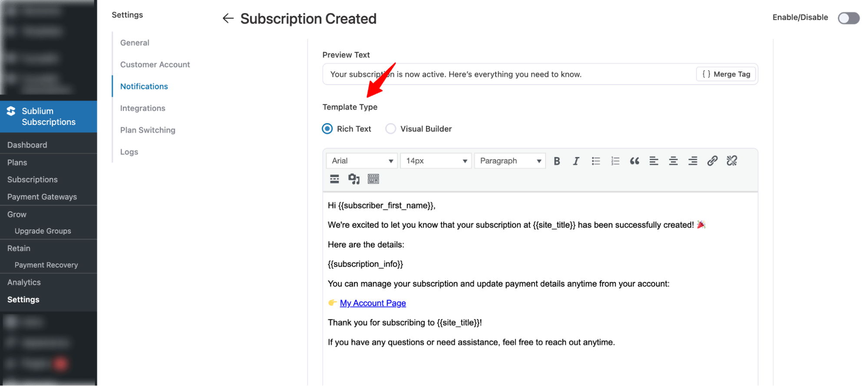
Task: Click the Sublium Subscriptions logo icon
Action: [x=11, y=111]
